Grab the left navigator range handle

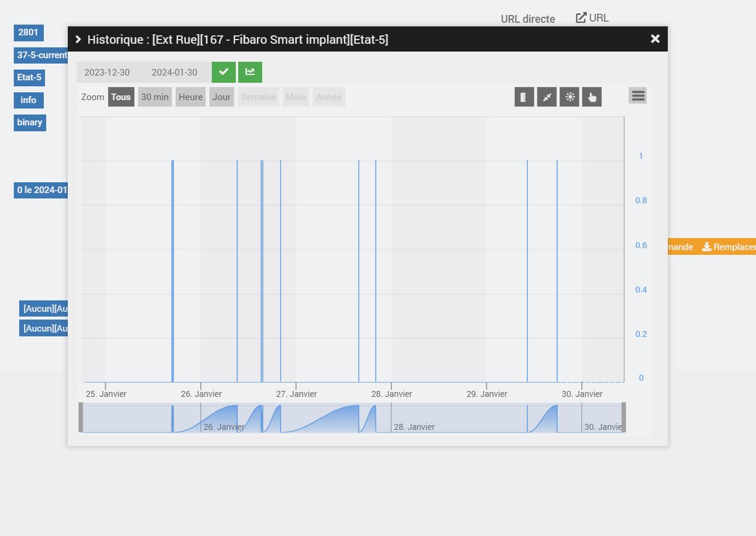tap(81, 417)
